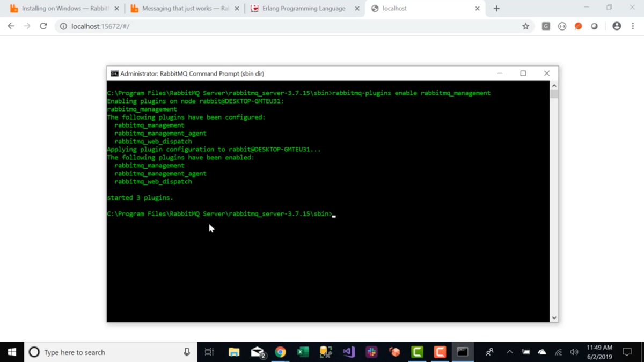Open the People icon in system tray
The width and height of the screenshot is (644, 362).
[489, 352]
